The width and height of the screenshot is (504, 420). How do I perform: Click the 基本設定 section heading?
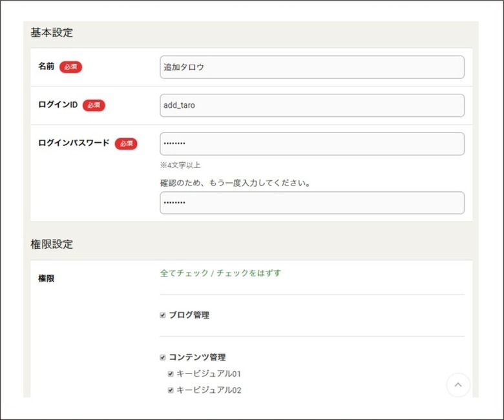pyautogui.click(x=52, y=32)
